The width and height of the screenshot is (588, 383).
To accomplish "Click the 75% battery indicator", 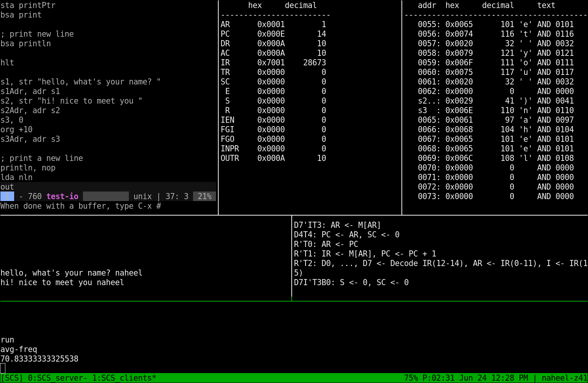I will point(411,378).
